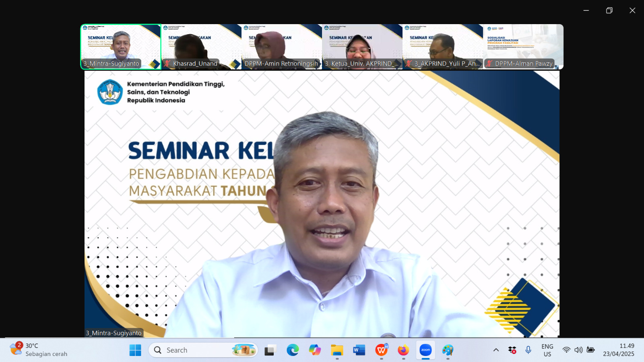644x362 pixels.
Task: Open Copilot from the taskbar
Action: click(x=315, y=350)
